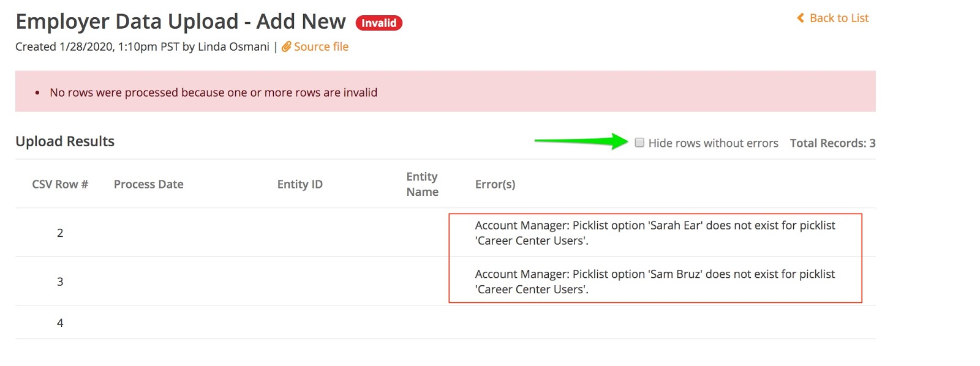Viewport: 980px width, 366px height.
Task: Click the green arrow pointing at the checkbox
Action: [x=581, y=141]
